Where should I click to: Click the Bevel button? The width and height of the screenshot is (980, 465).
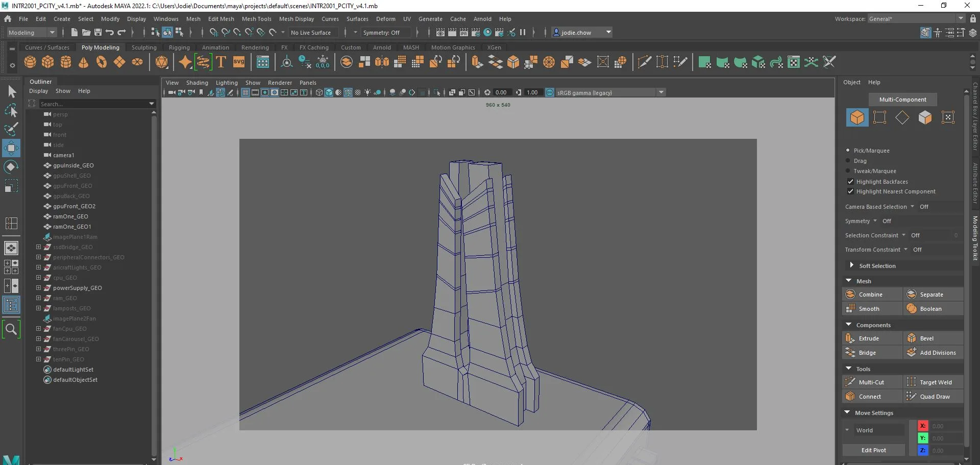(934, 338)
